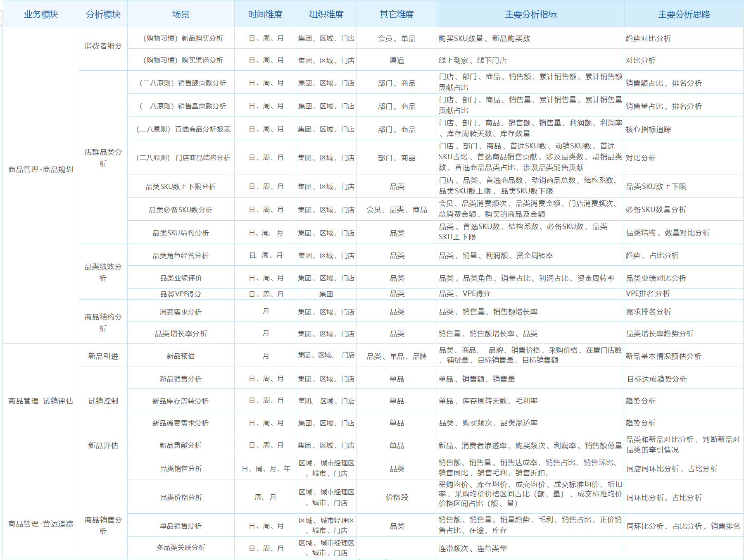The height and width of the screenshot is (560, 744).
Task: Select the 时间维度 column header
Action: [x=265, y=14]
